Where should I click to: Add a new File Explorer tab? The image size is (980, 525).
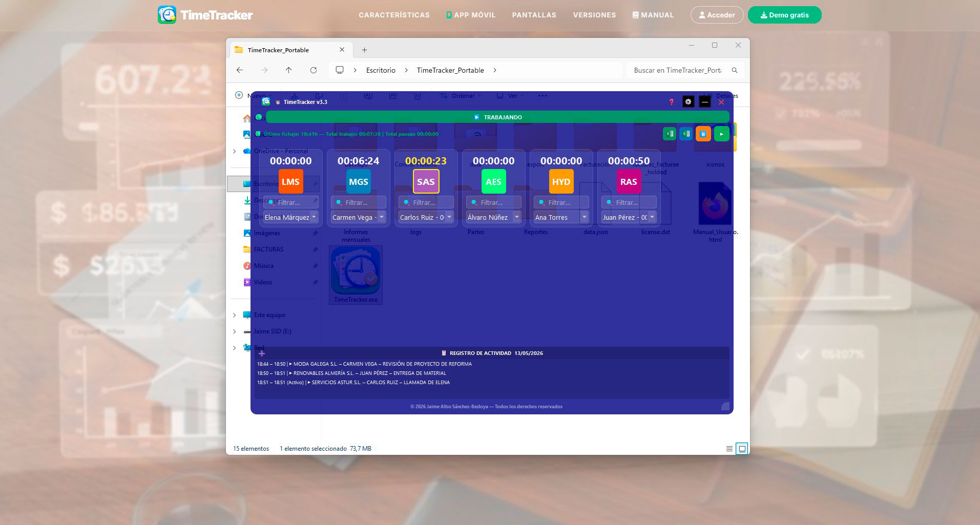point(364,50)
